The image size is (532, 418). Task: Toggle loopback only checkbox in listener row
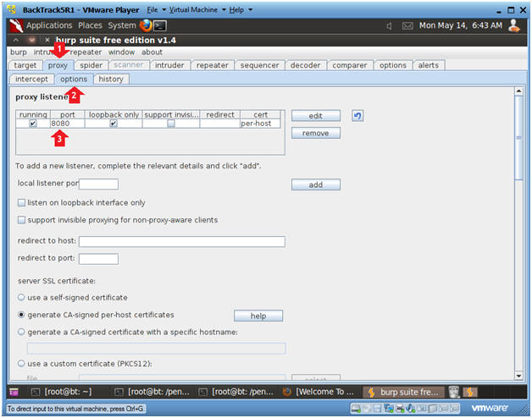[x=114, y=124]
